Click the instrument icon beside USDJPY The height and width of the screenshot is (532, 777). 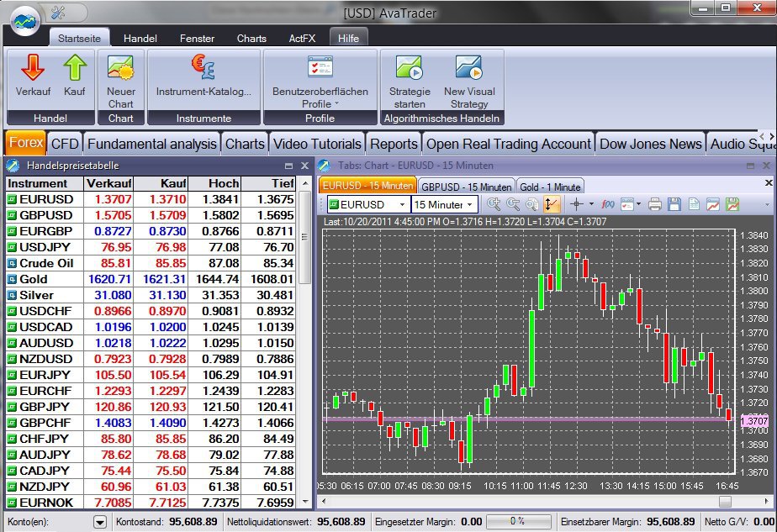(12, 248)
